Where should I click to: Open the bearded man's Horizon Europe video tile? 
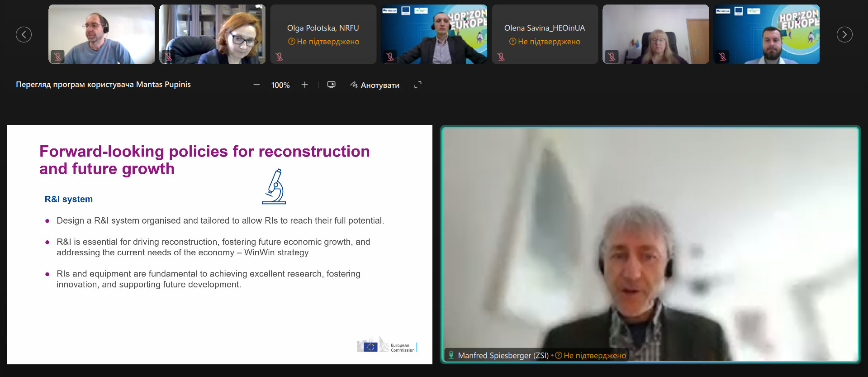pyautogui.click(x=766, y=34)
